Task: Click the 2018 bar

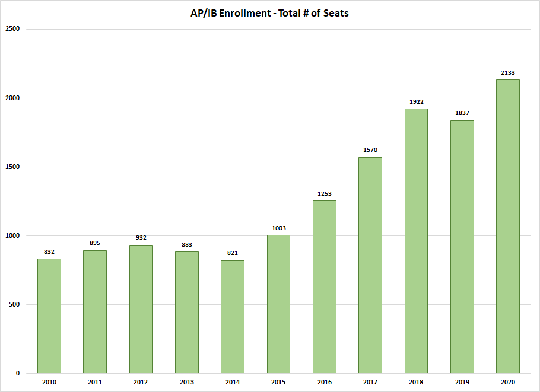Action: [x=417, y=241]
